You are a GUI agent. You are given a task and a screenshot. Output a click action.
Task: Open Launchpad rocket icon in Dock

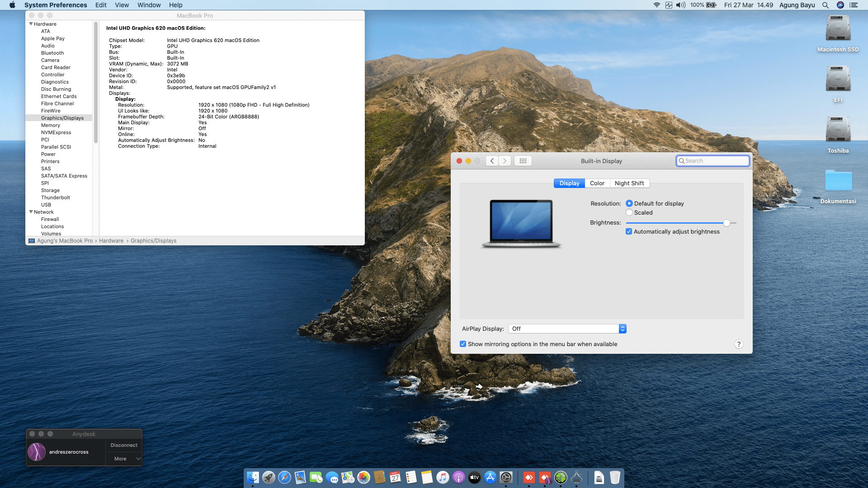[269, 477]
